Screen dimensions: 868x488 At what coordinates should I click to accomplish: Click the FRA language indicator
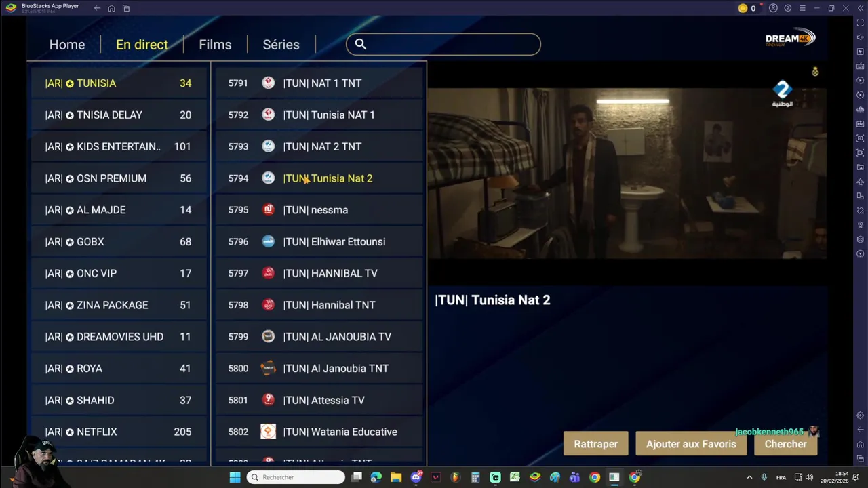pyautogui.click(x=781, y=477)
